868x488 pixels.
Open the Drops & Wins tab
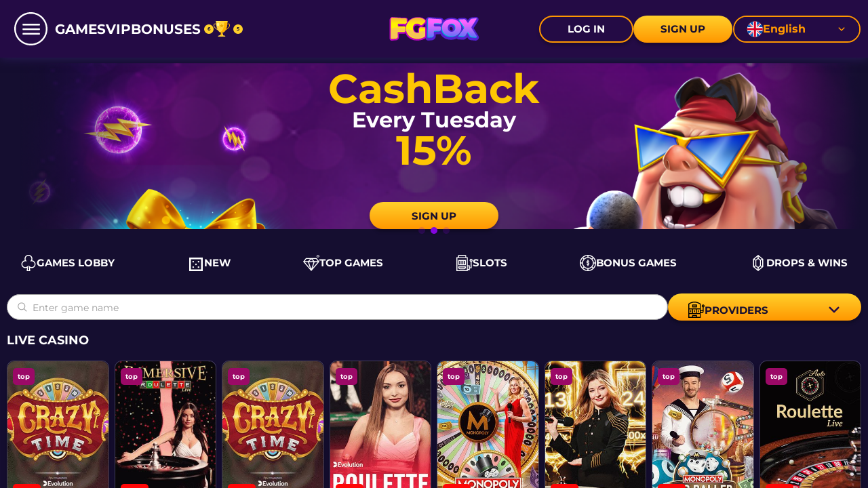[x=800, y=263]
